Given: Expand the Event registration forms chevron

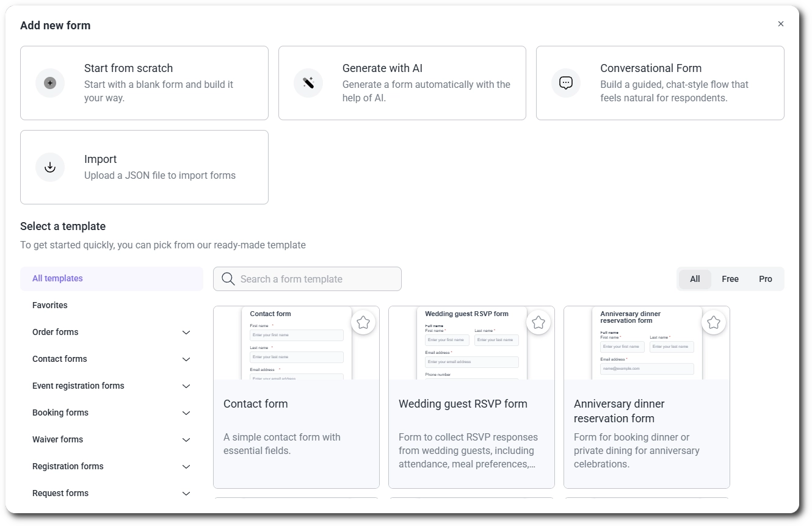Looking at the screenshot, I should click(x=186, y=386).
